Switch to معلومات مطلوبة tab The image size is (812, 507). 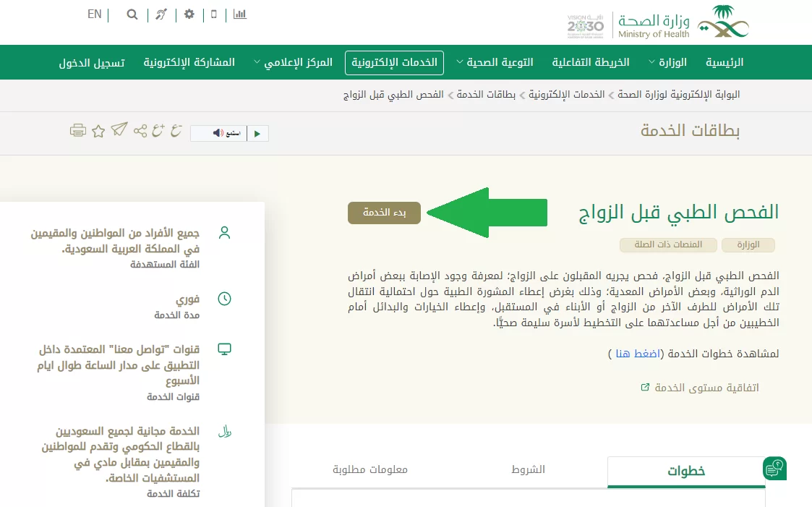(369, 469)
